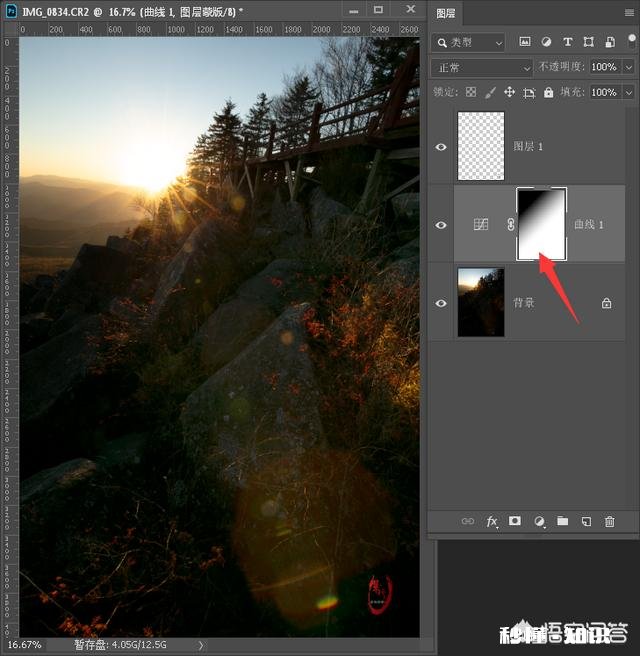The image size is (640, 656).
Task: Create a new adjustment layer from the bottom icon
Action: click(x=539, y=522)
